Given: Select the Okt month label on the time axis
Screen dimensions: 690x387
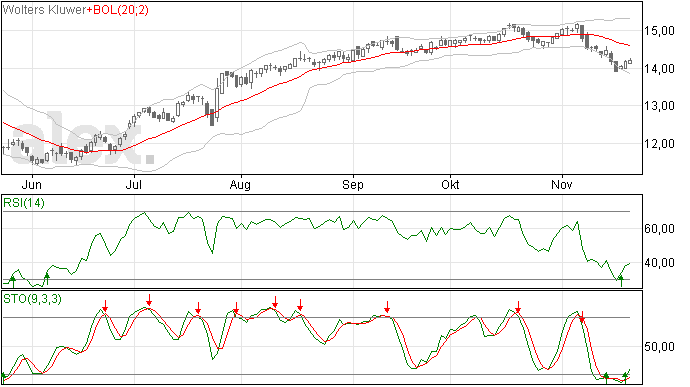Looking at the screenshot, I should click(451, 184).
